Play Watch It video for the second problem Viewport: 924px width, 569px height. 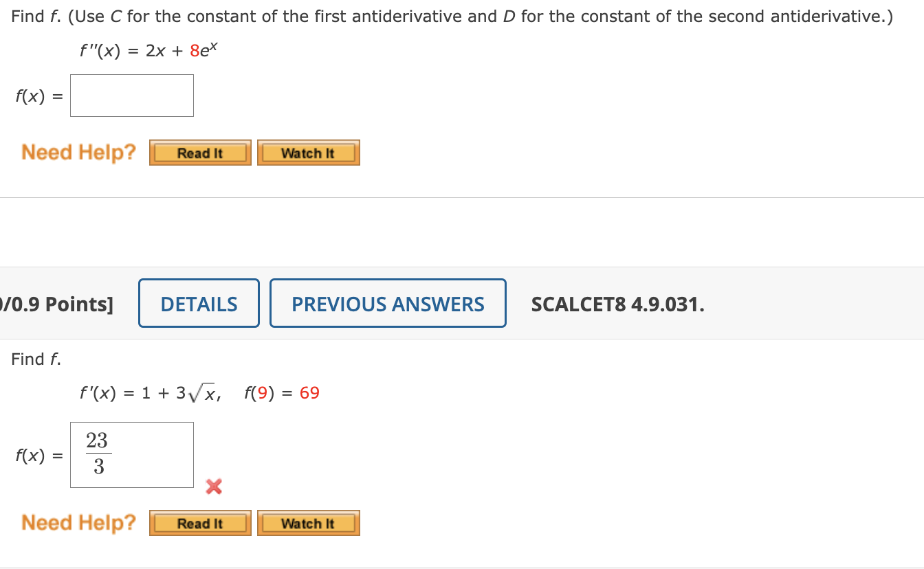[308, 523]
